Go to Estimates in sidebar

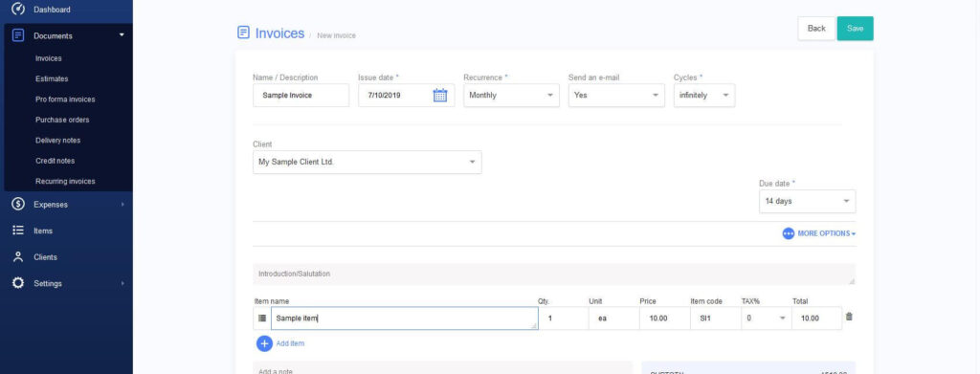tap(52, 79)
